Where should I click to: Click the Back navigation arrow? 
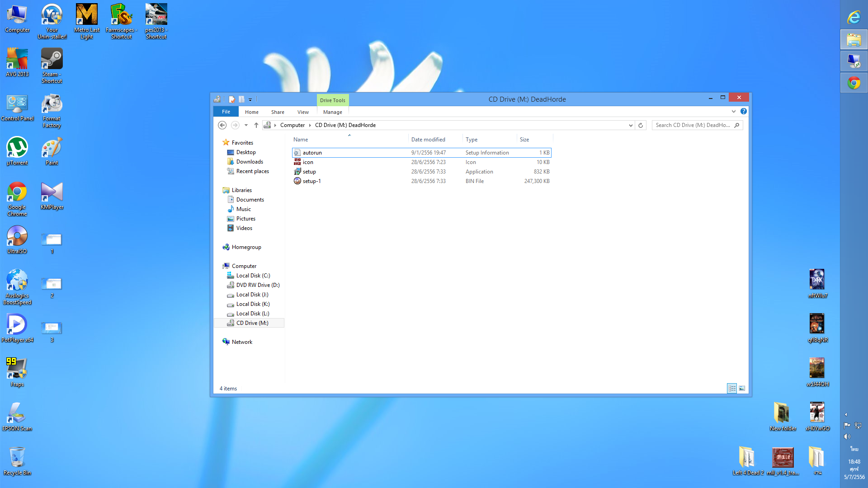pyautogui.click(x=222, y=125)
